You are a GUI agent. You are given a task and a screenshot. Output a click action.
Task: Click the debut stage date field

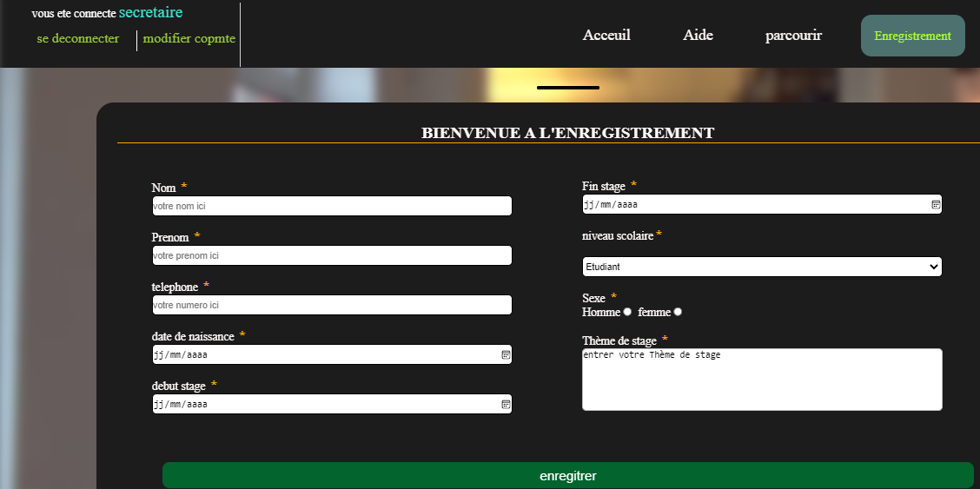(321, 404)
